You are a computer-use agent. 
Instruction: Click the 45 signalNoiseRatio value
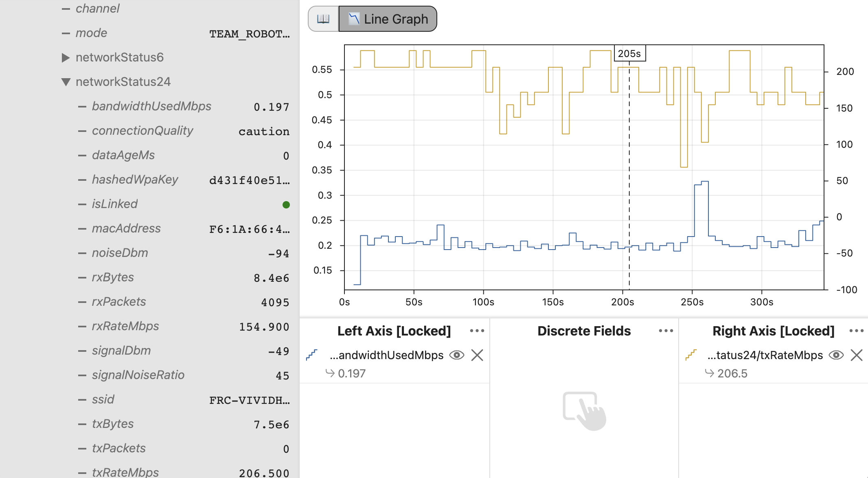tap(283, 376)
